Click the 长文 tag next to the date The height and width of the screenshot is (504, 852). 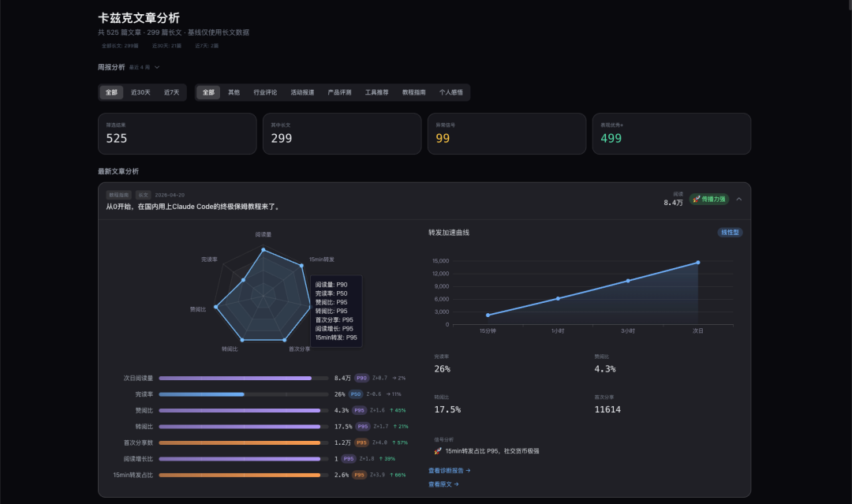(143, 195)
